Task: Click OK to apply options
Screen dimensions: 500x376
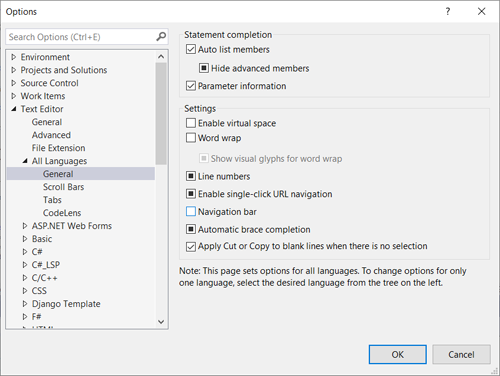Action: pos(398,354)
